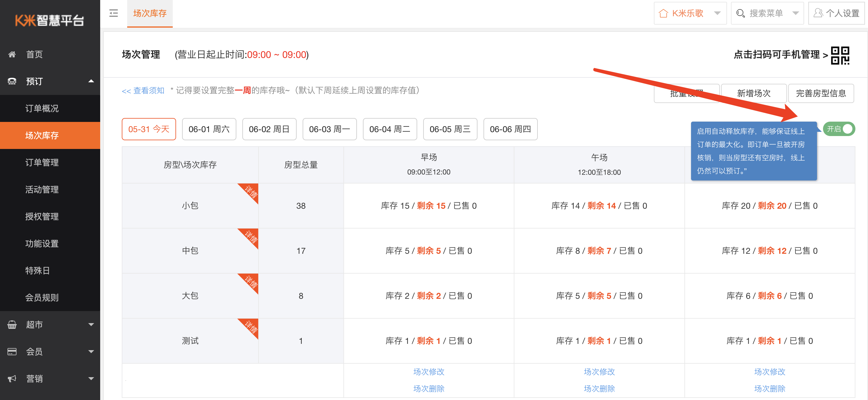This screenshot has height=400, width=868.
Task: Expand the 会员 sidebar section
Action: [x=91, y=351]
